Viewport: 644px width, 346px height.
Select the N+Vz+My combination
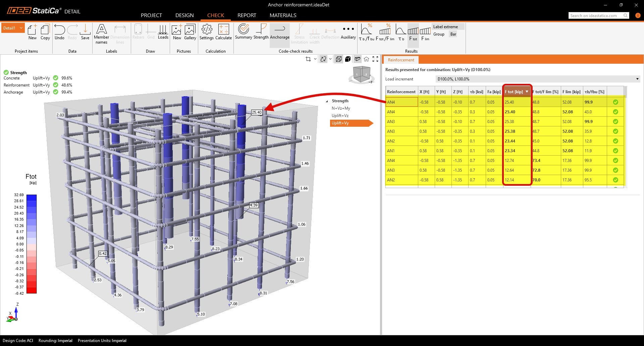click(340, 108)
